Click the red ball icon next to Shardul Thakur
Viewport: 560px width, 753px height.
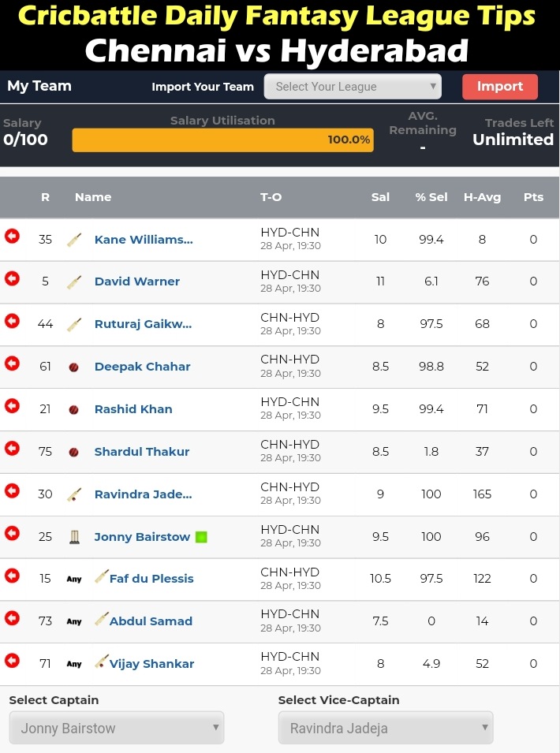point(73,452)
